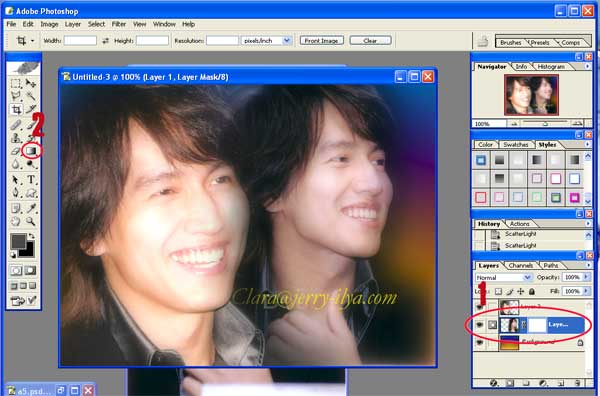Hide the selected Layer 1 eye icon

click(x=479, y=325)
